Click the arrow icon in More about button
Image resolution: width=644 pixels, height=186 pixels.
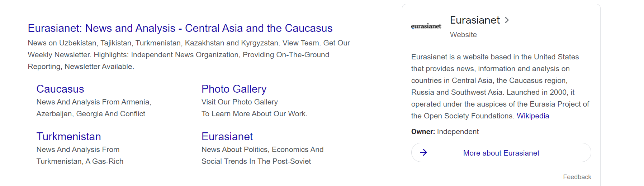pos(423,153)
